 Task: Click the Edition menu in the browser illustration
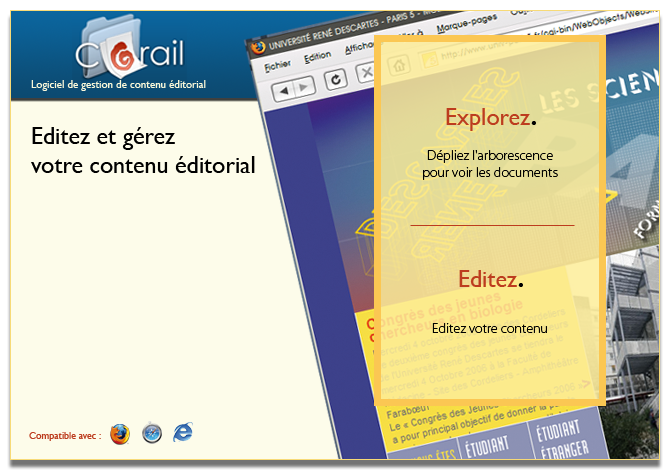coord(317,56)
